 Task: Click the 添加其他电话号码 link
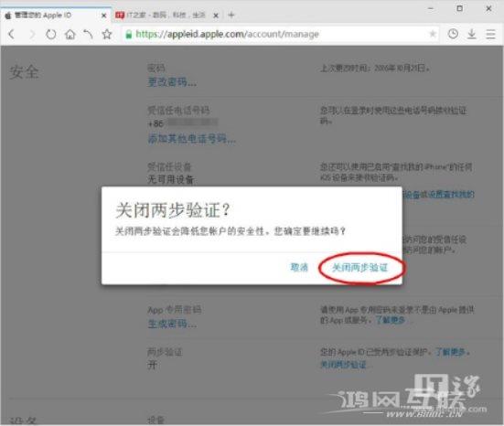coord(192,139)
